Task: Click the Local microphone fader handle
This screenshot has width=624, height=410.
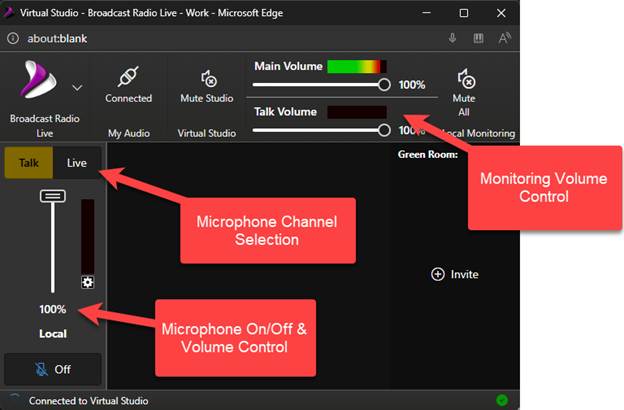Action: [x=53, y=196]
